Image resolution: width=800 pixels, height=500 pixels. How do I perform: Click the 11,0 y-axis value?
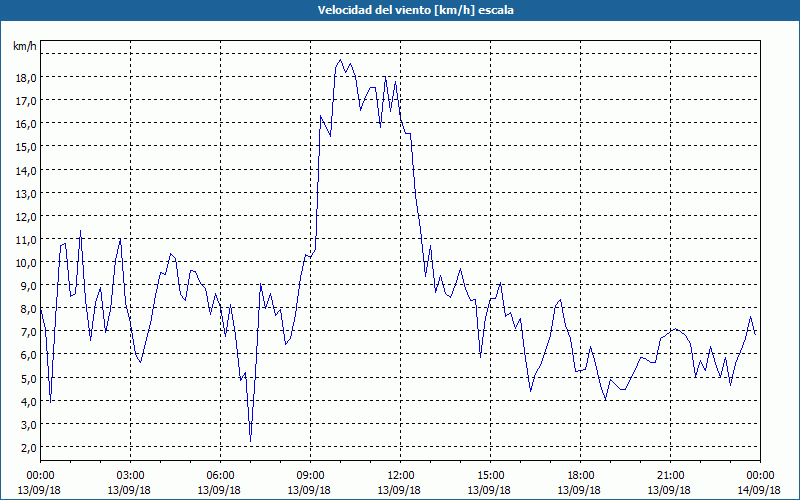tap(26, 240)
